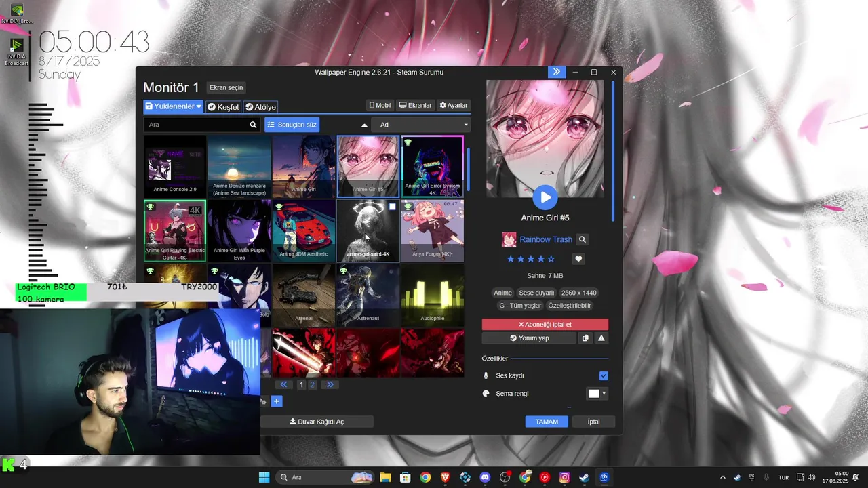Click the blue plus button below the grid
Viewport: 868px width, 488px height.
click(277, 401)
